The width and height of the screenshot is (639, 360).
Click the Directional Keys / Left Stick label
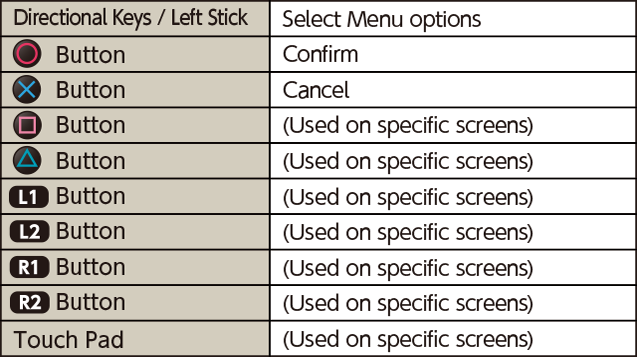point(130,18)
